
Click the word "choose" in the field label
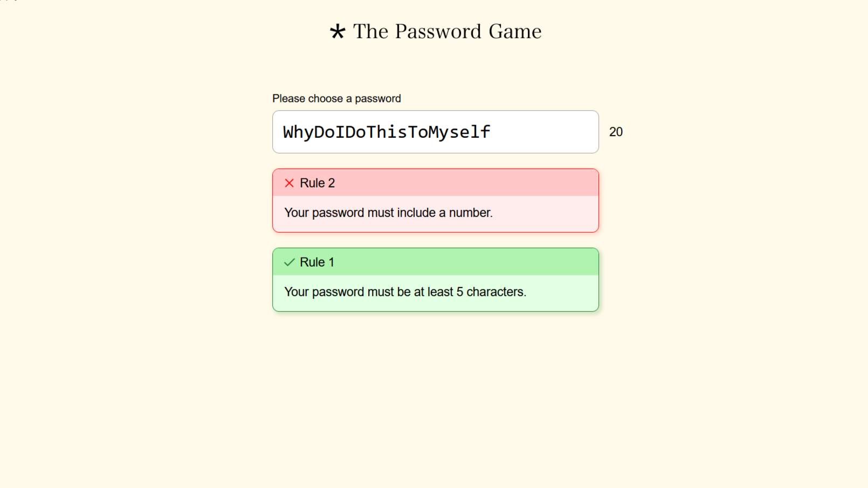coord(326,99)
